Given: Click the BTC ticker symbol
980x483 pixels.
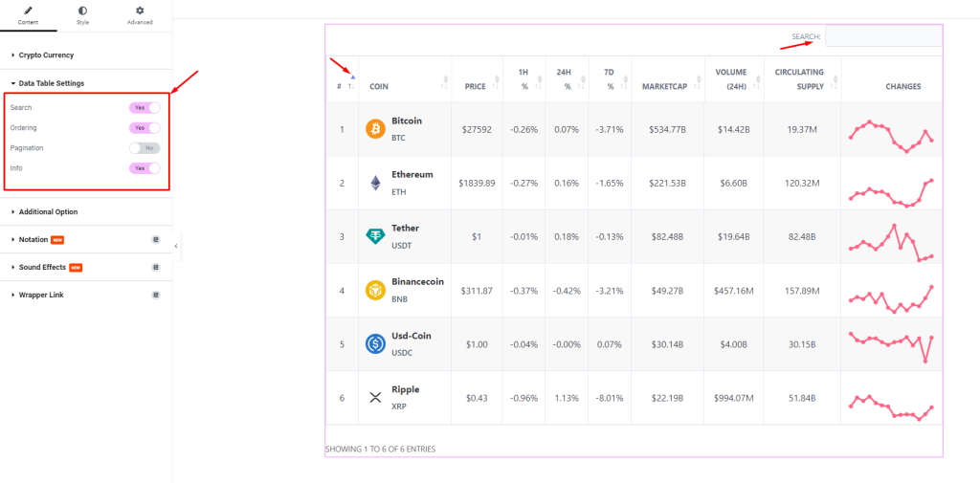Looking at the screenshot, I should [399, 138].
